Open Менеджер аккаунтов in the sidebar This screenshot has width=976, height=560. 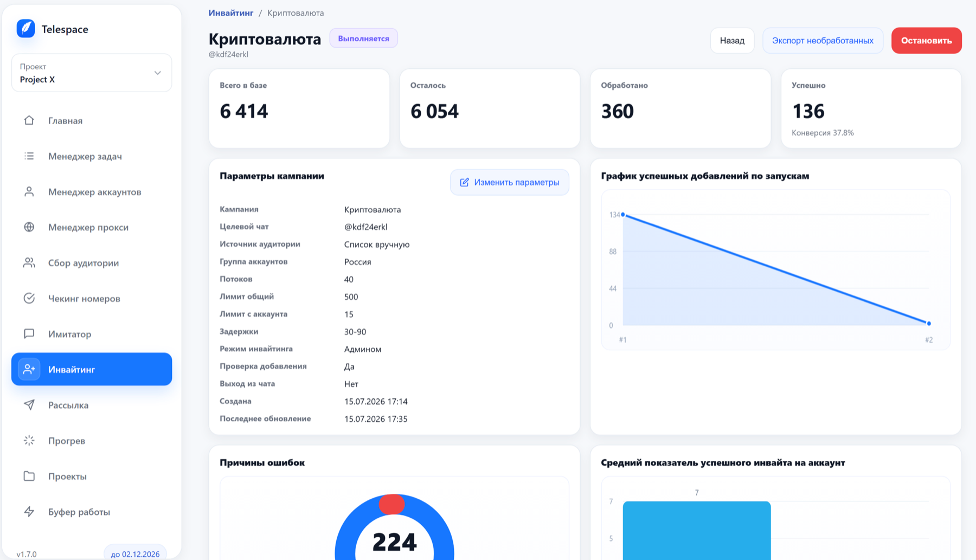(92, 192)
